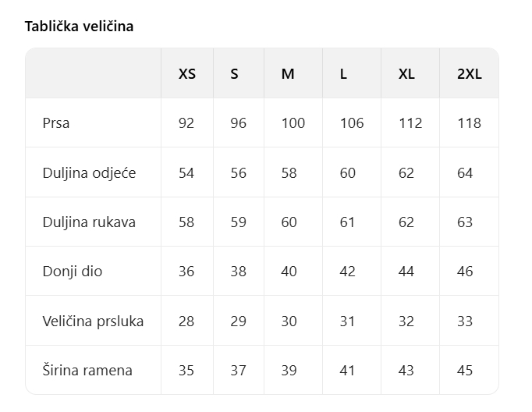532x412 pixels.
Task: Click the Duljina rukava row label
Action: [x=89, y=222]
